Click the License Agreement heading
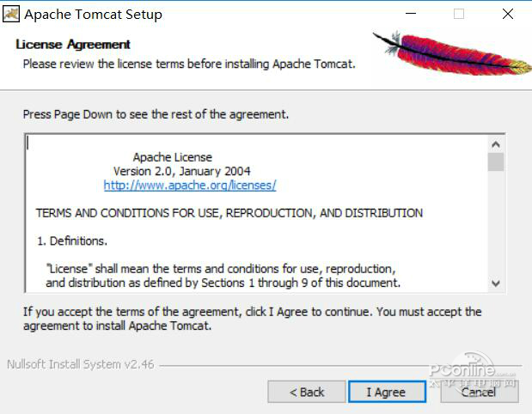Image resolution: width=532 pixels, height=414 pixels. 73,45
